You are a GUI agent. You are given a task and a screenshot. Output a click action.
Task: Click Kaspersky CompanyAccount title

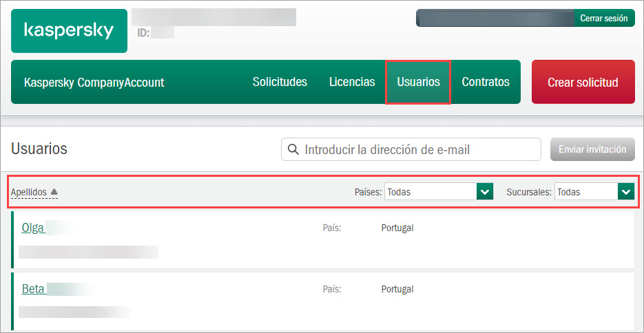pos(94,83)
